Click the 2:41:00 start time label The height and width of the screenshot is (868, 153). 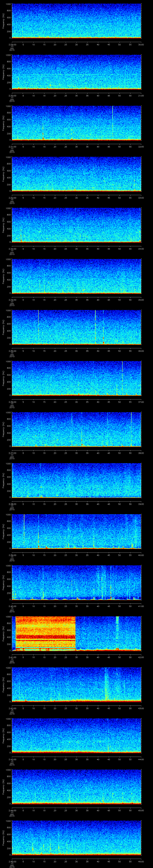tap(12, 657)
